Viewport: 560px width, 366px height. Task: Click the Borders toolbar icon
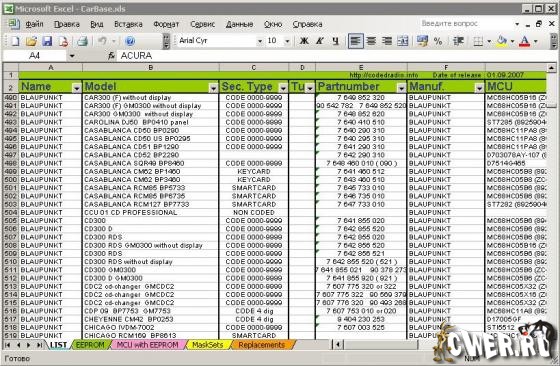(478, 41)
